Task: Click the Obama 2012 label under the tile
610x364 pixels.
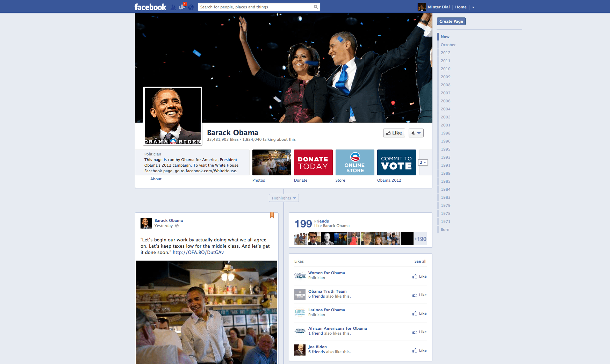Action: coord(389,180)
